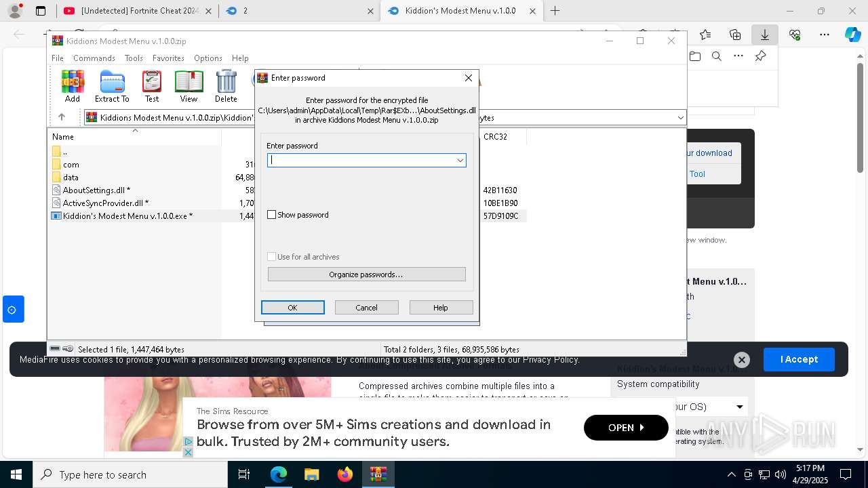The width and height of the screenshot is (868, 488).
Task: Open Edge tab actions menu icon
Action: point(41,11)
